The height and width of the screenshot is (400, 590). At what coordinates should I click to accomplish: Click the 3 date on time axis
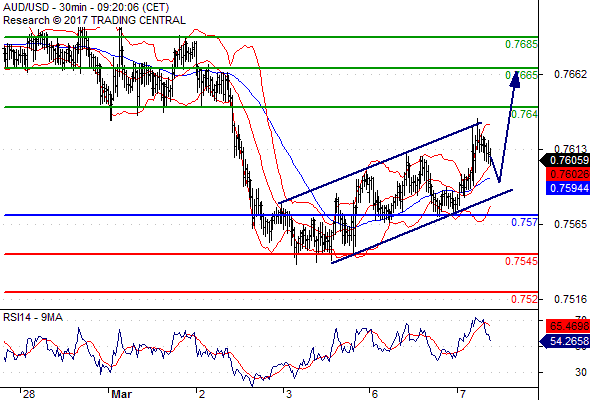coord(289,394)
